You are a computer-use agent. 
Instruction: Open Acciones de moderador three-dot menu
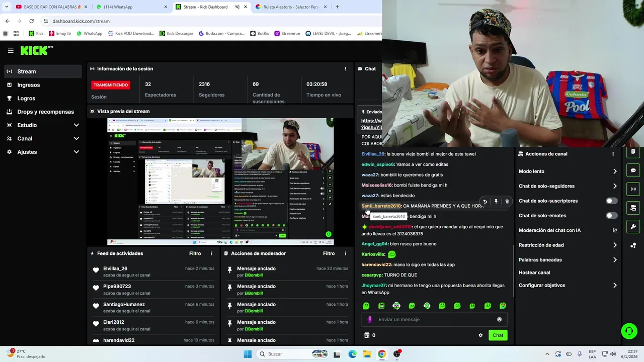point(345,253)
